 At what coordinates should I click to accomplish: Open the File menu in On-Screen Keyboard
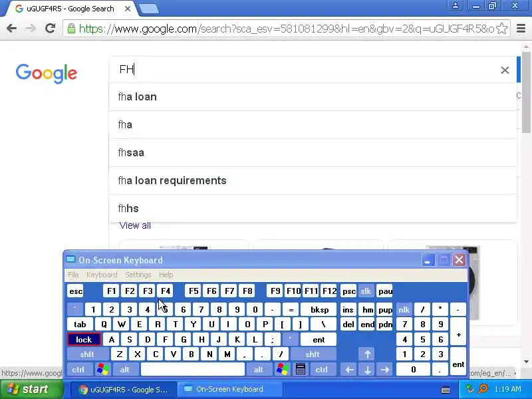[73, 275]
